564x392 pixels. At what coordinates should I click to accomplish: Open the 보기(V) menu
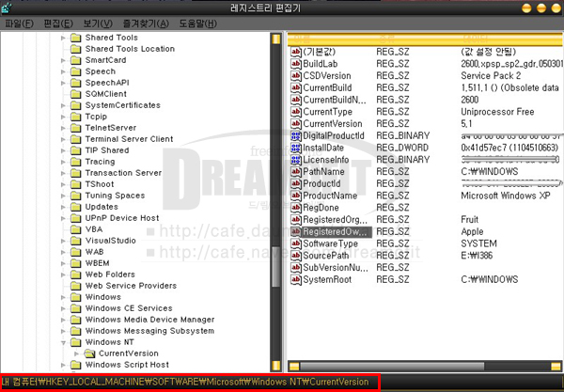(x=98, y=24)
